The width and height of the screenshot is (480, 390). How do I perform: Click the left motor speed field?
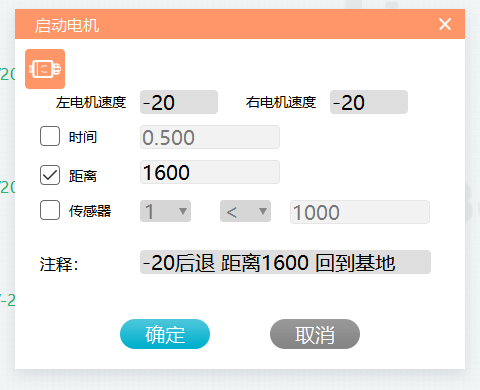pyautogui.click(x=179, y=102)
